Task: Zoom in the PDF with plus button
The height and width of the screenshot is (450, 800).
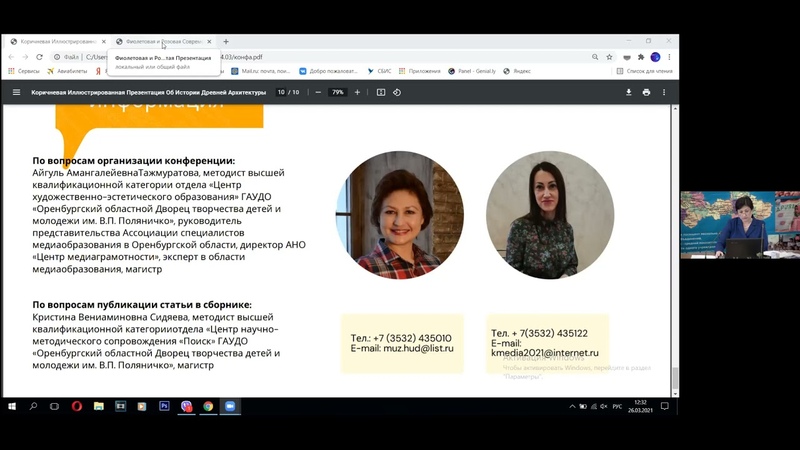Action: [357, 92]
